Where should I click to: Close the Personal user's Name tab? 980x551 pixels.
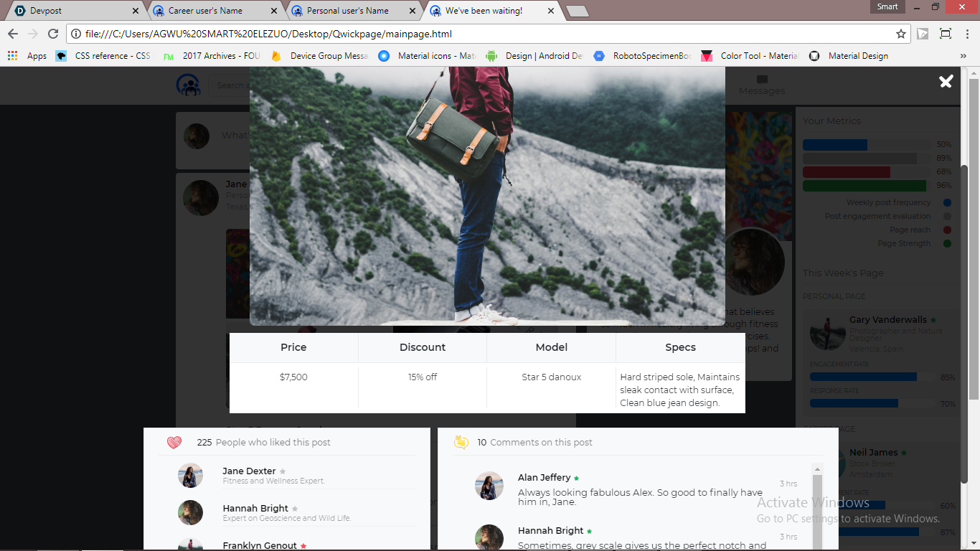click(412, 11)
